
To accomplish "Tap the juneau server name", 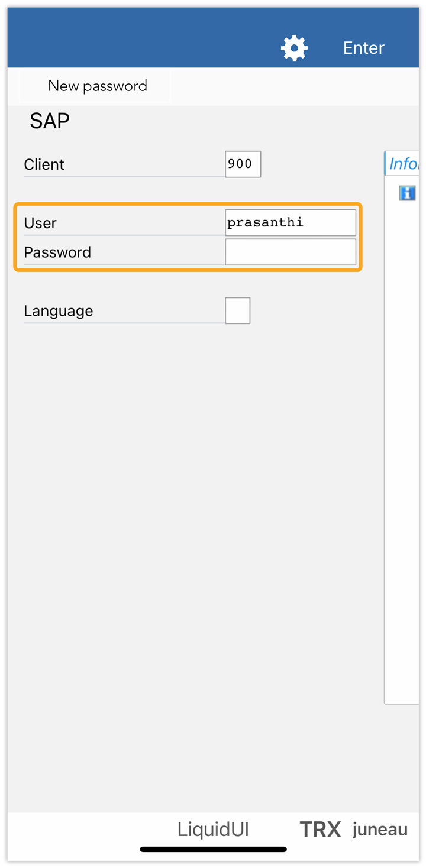I will pyautogui.click(x=380, y=830).
